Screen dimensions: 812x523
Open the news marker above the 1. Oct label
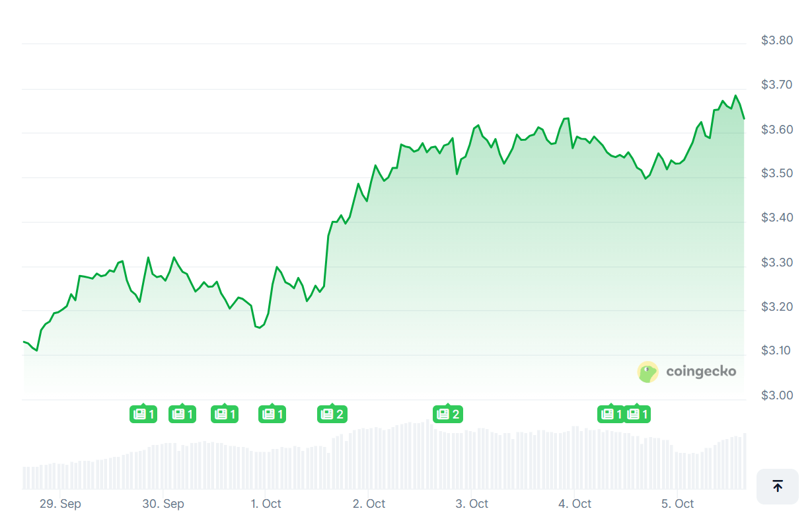click(272, 415)
